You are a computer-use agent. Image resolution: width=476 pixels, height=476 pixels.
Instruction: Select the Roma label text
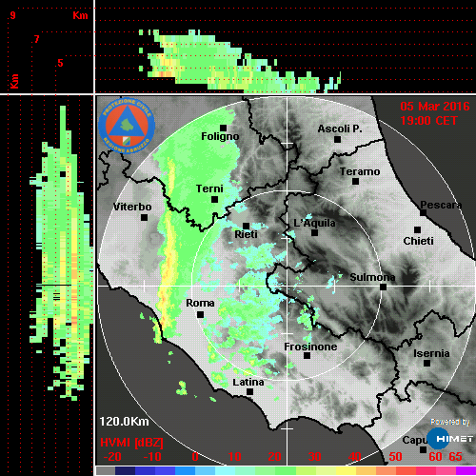200,303
